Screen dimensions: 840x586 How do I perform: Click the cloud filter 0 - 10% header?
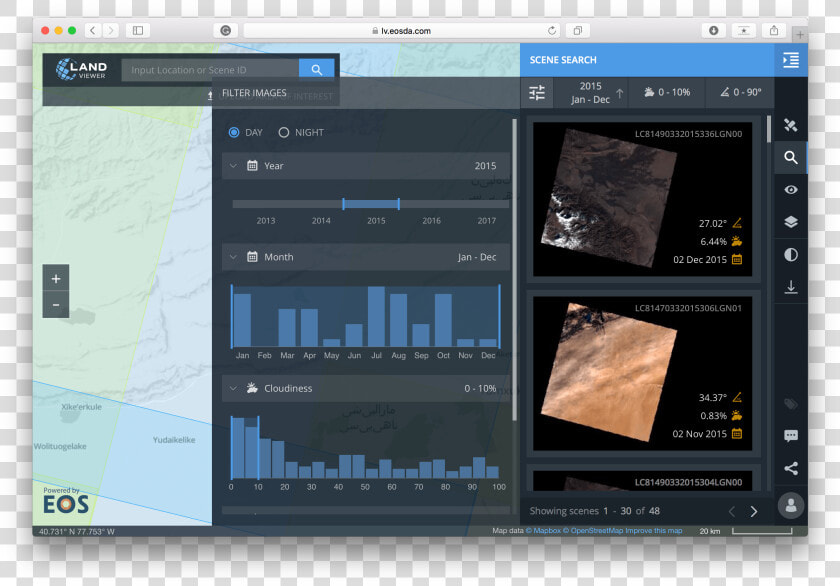667,92
